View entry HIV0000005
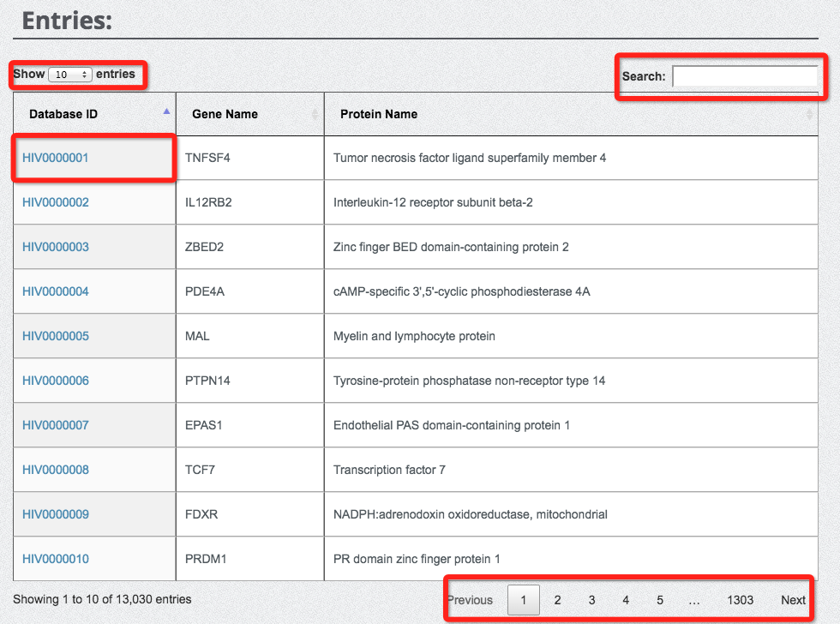 tap(56, 336)
